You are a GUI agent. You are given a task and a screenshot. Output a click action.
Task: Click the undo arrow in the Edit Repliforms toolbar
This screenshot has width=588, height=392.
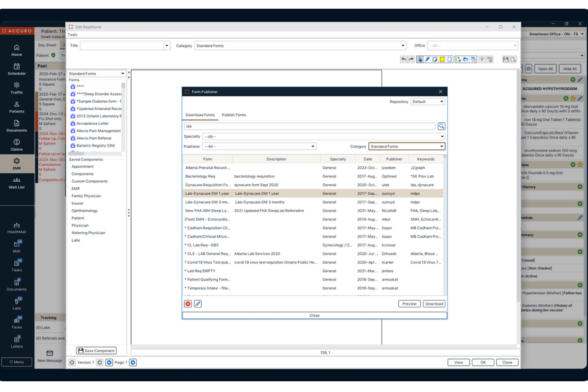coord(404,59)
